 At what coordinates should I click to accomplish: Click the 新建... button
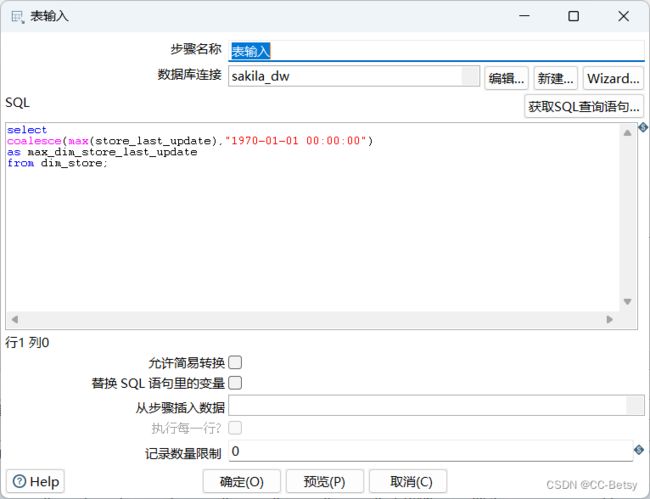[555, 78]
